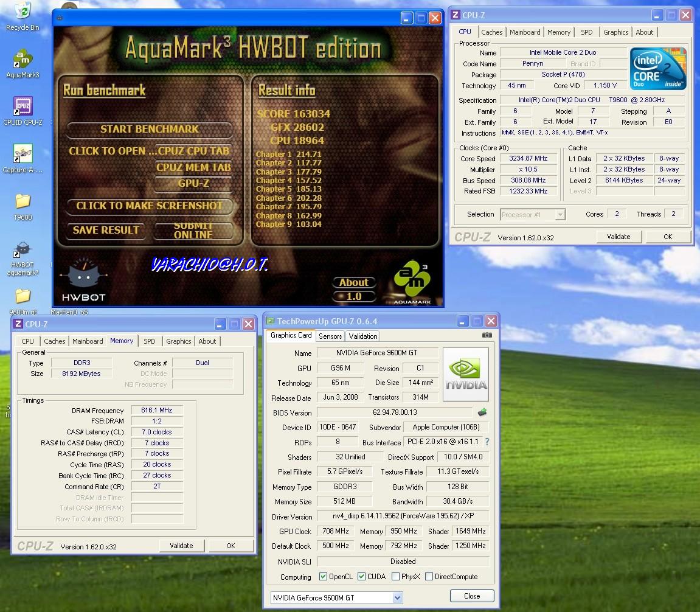Image resolution: width=700 pixels, height=612 pixels.
Task: Click the NVIDIA SLI Disabled field
Action: tap(403, 562)
